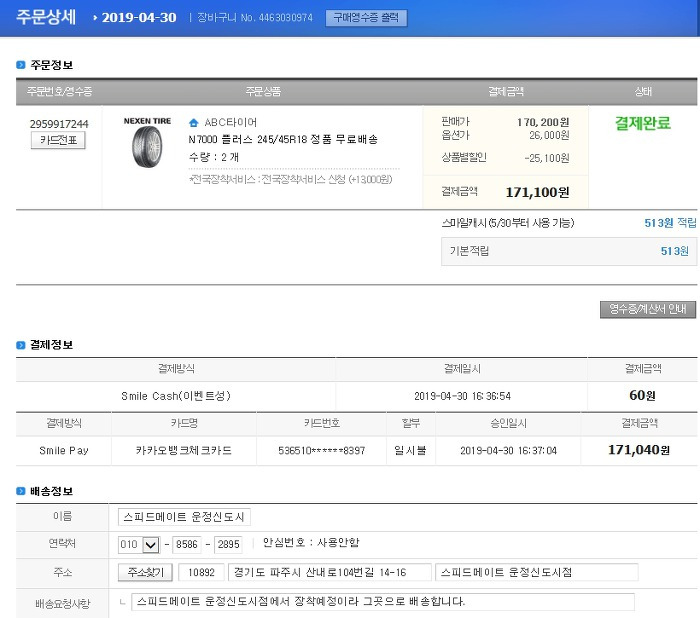The height and width of the screenshot is (618, 700).
Task: Click the postal code field 10892
Action: 201,572
